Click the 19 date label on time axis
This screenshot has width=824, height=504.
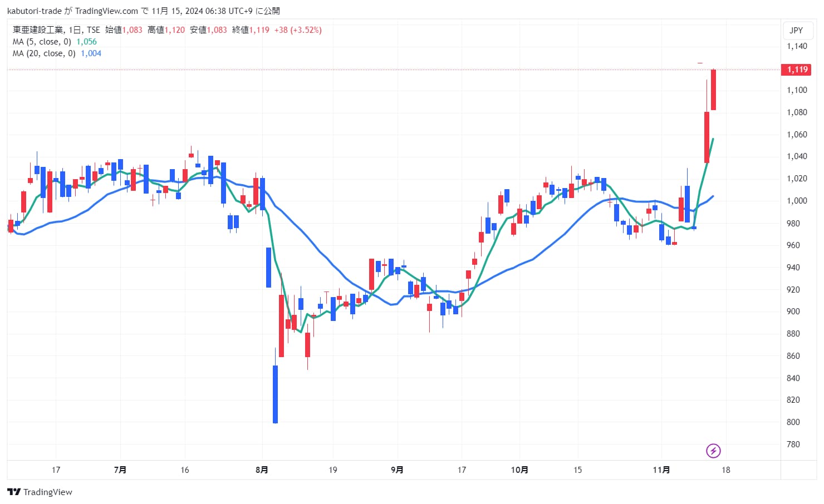click(332, 470)
